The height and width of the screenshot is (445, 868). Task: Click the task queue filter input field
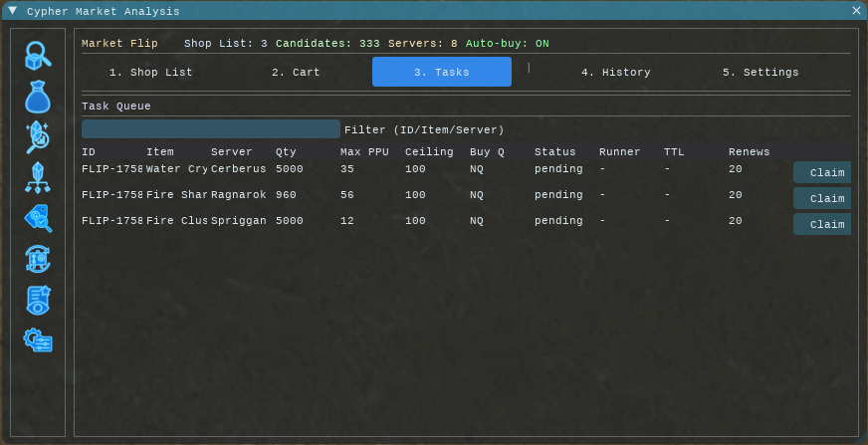[x=211, y=129]
